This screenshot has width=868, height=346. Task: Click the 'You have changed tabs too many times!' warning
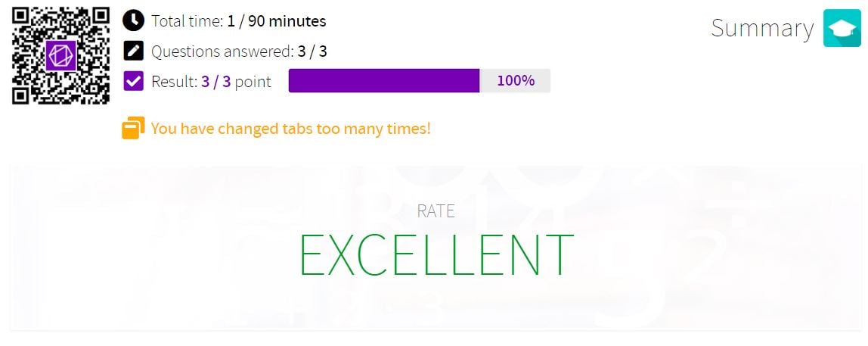coord(290,129)
